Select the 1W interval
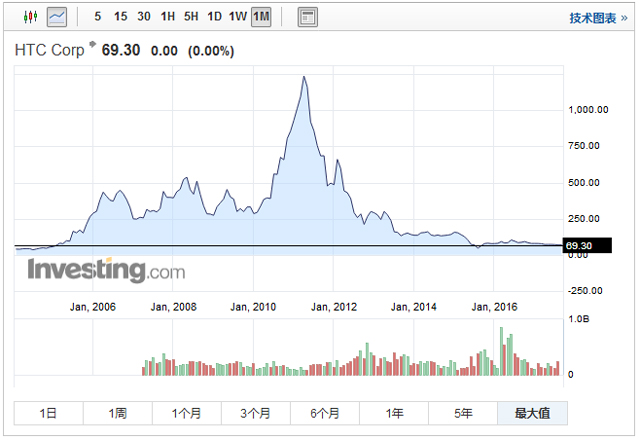The image size is (640, 440). [x=238, y=17]
